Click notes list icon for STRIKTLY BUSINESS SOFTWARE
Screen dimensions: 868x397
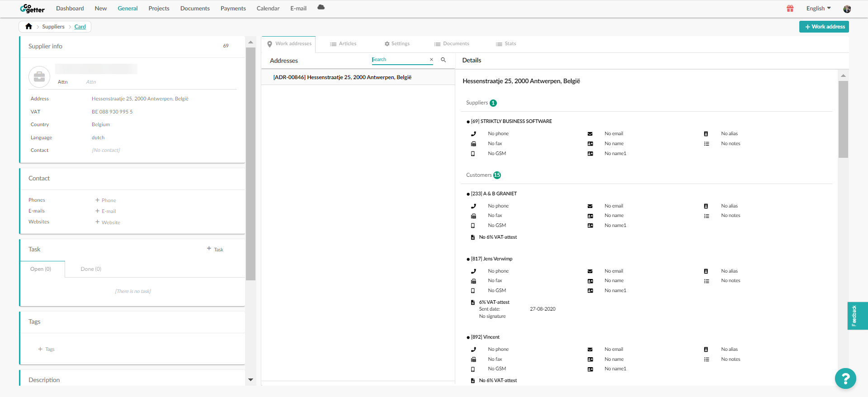point(706,144)
